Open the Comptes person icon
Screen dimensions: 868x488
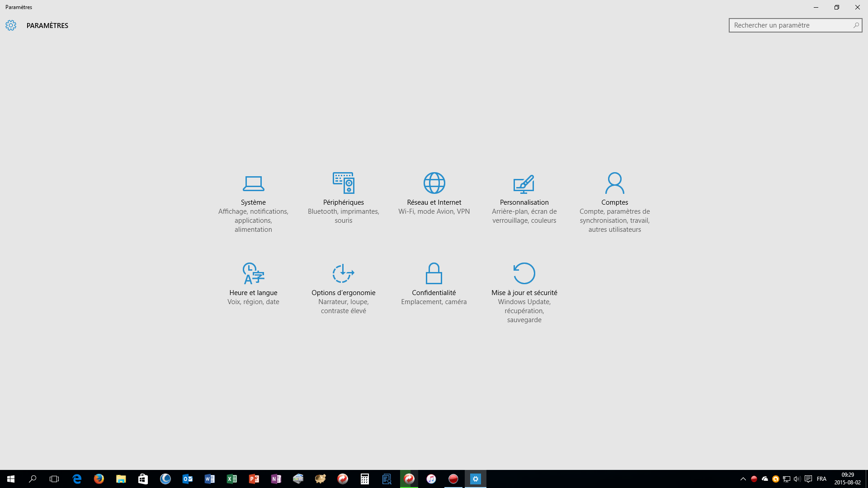(x=614, y=183)
